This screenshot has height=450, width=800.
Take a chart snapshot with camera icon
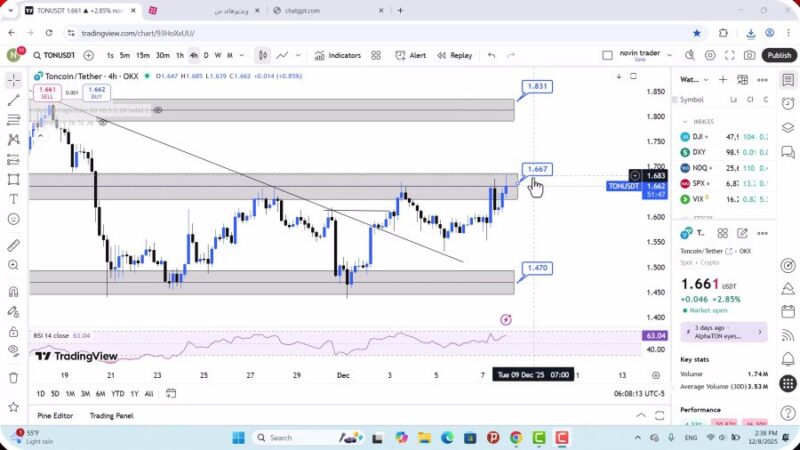(x=749, y=56)
